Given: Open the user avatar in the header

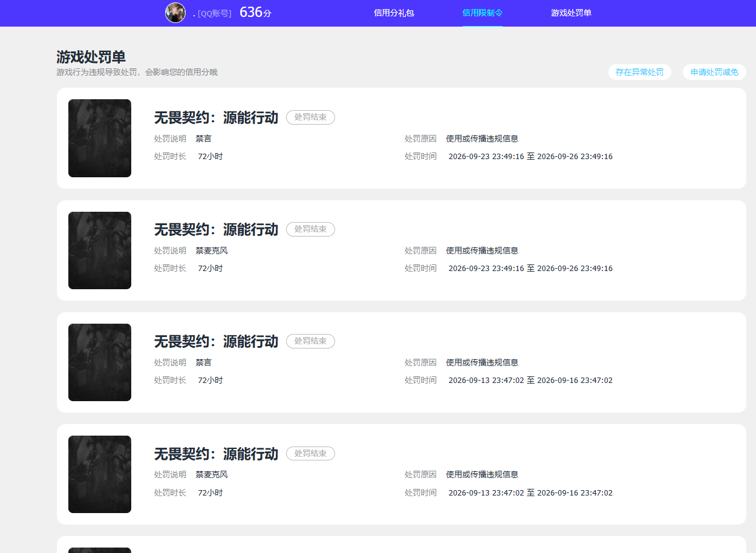Looking at the screenshot, I should pos(175,13).
